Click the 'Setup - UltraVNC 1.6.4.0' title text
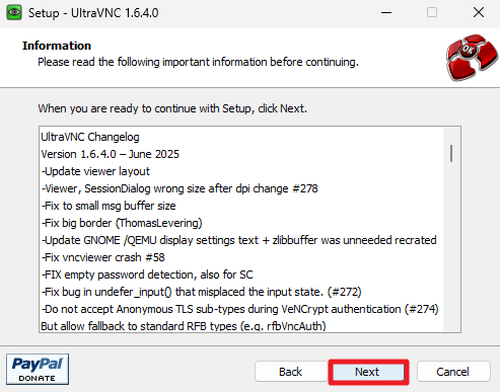500x392 pixels. click(93, 13)
